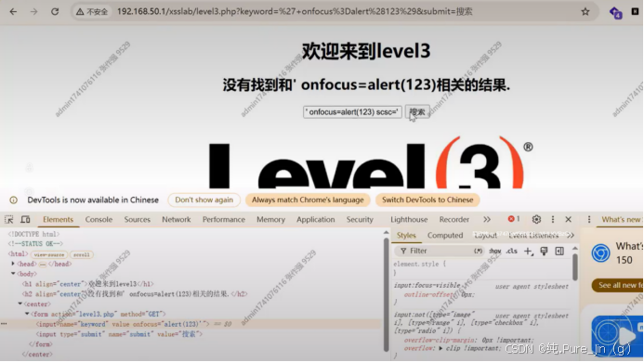Open the Security tab

click(x=360, y=220)
